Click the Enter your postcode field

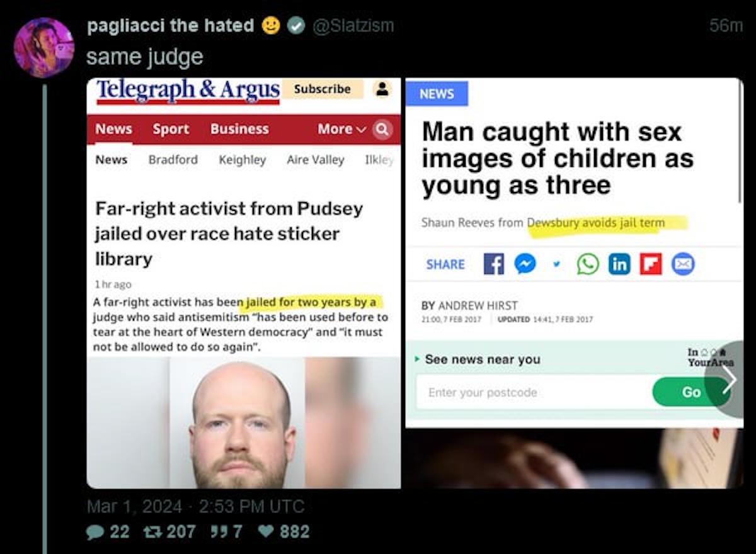tap(534, 392)
